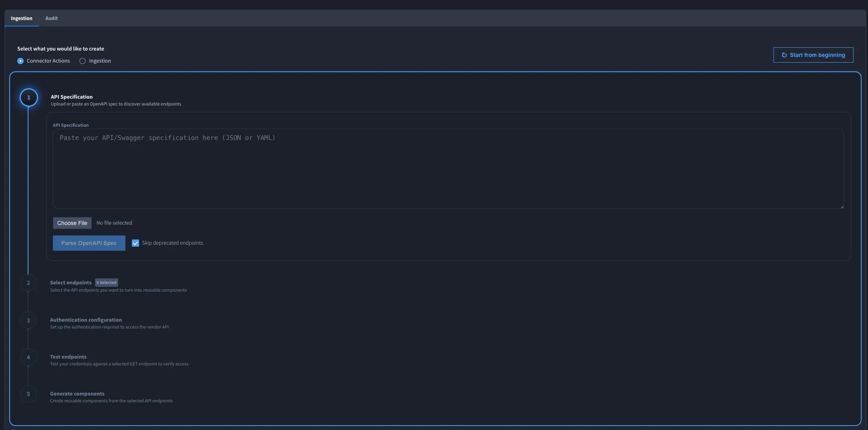868x430 pixels.
Task: Click 'Upload or paste an OpenAPI spec' description
Action: tap(116, 104)
